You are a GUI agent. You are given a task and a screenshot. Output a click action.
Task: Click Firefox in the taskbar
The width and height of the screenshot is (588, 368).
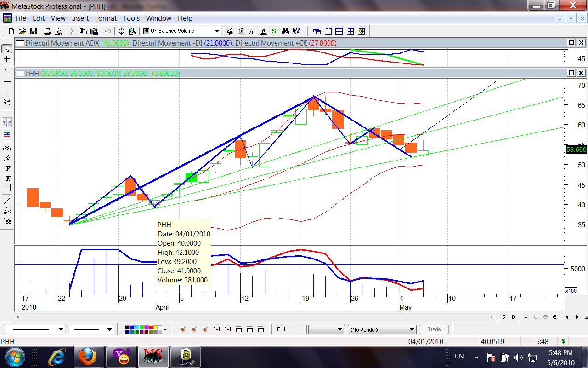[x=87, y=357]
